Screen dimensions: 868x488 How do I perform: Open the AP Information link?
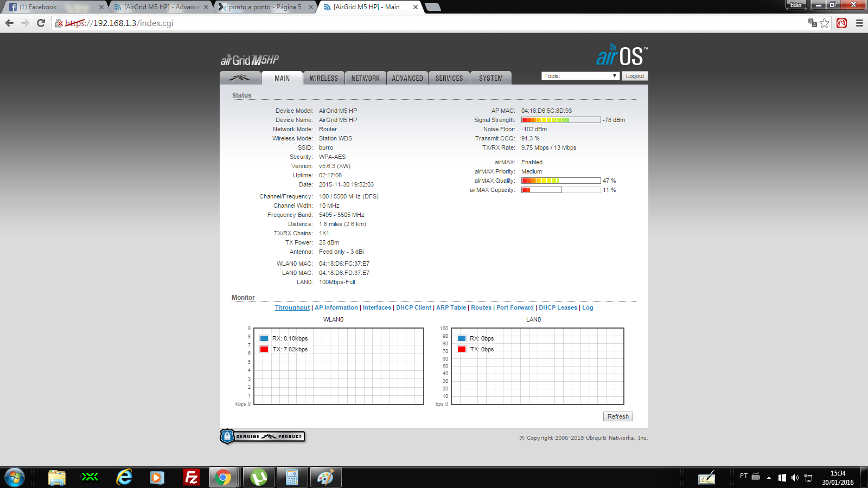click(336, 307)
